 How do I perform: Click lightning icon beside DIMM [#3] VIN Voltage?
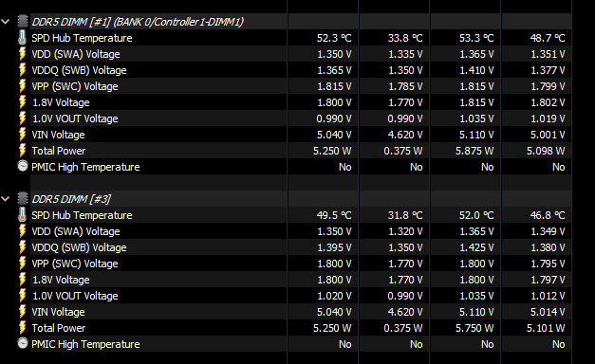[23, 312]
